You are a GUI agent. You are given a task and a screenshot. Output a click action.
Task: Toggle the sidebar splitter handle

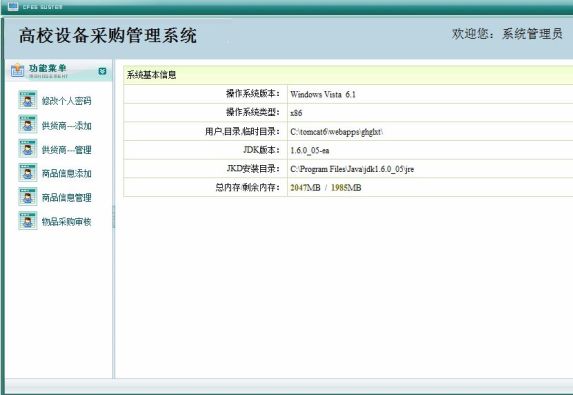(114, 216)
